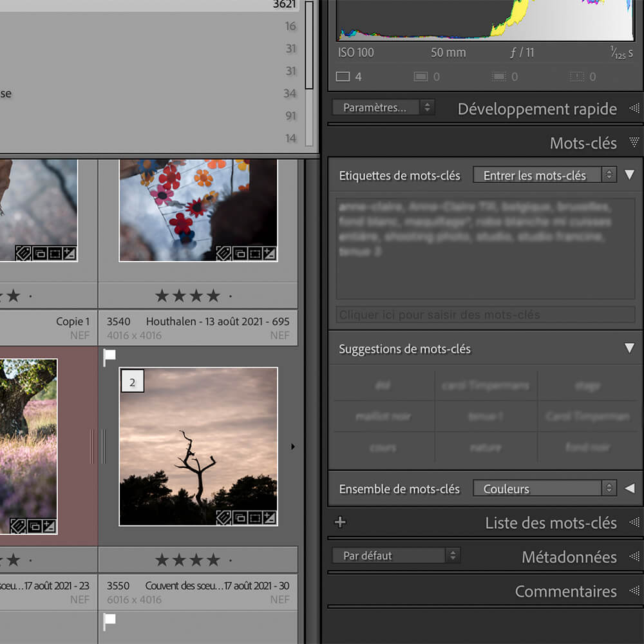
Task: Click collection badge on flower photo
Action: coord(240,253)
